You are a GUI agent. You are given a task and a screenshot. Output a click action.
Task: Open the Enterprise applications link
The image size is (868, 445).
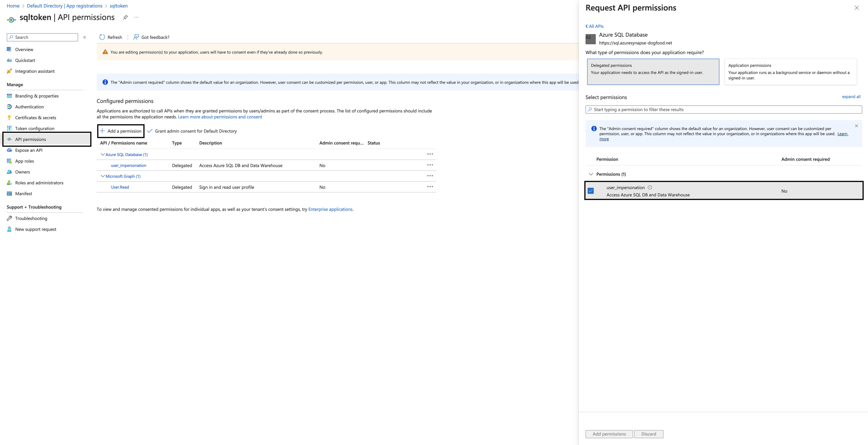tap(330, 209)
